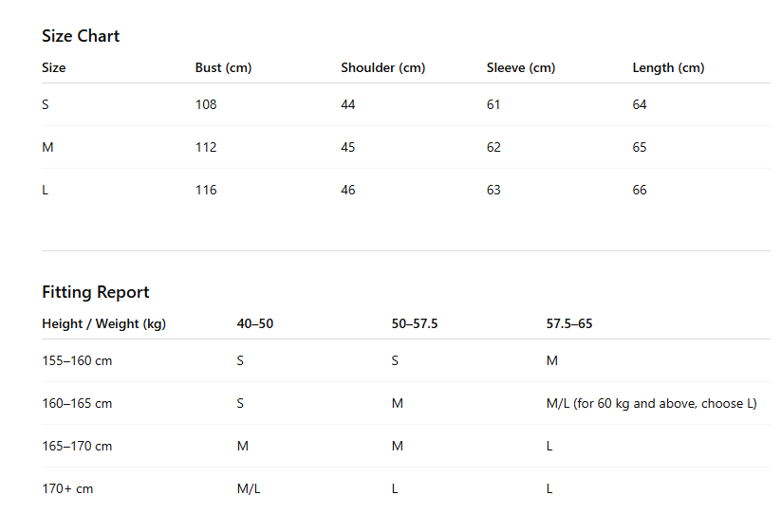Select the Height / Weight (kg) header
This screenshot has height=532, width=781.
[103, 324]
